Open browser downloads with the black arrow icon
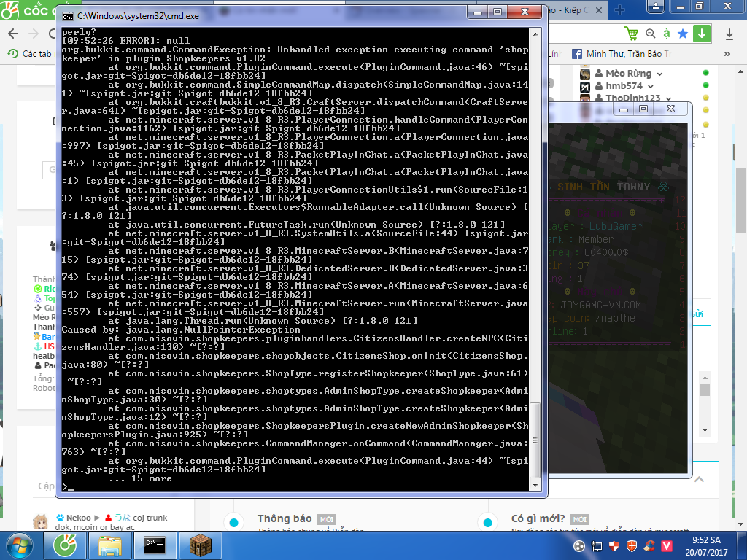Viewport: 747px width, 560px height. pos(729,34)
